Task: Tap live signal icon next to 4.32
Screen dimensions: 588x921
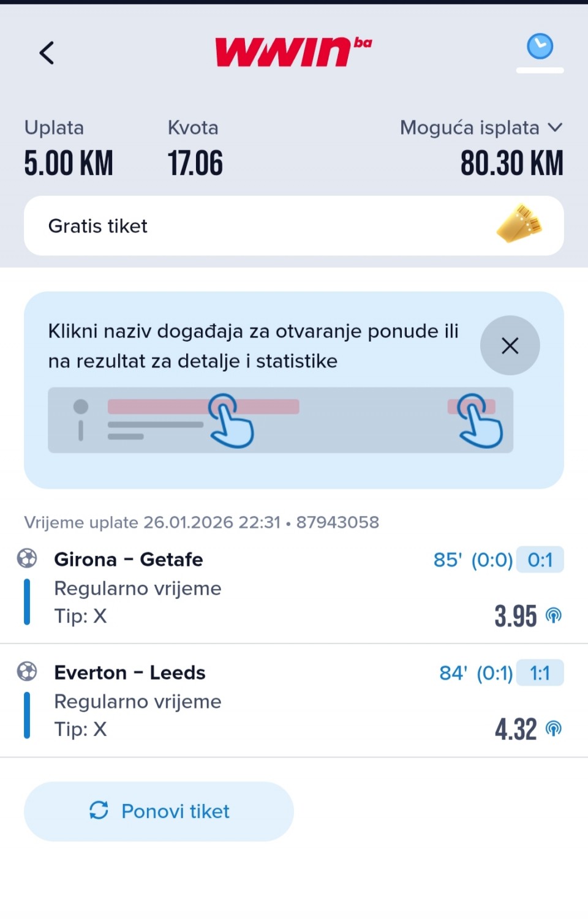Action: (x=554, y=729)
